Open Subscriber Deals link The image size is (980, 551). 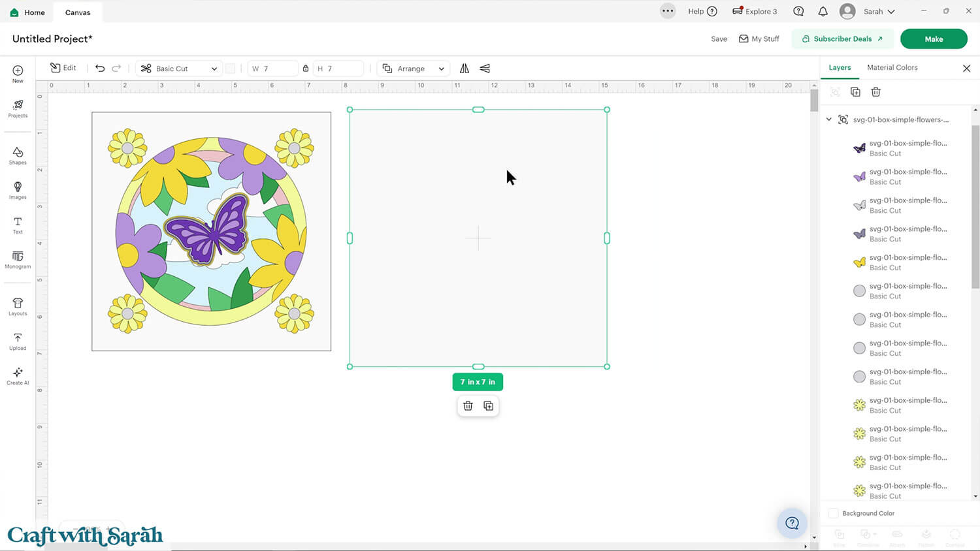(842, 39)
